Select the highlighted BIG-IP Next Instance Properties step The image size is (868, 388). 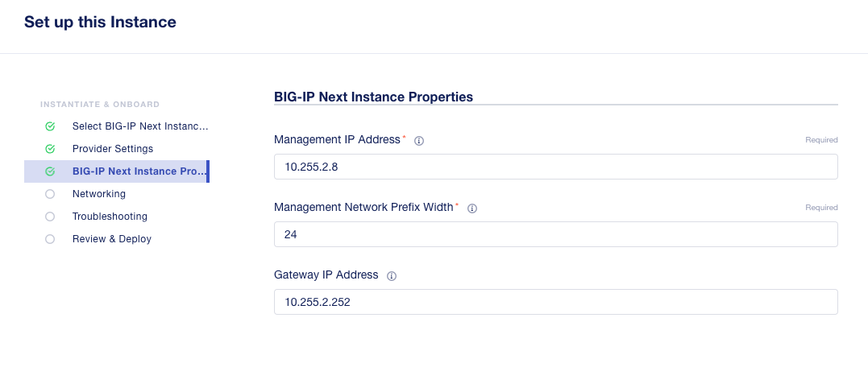coord(116,171)
